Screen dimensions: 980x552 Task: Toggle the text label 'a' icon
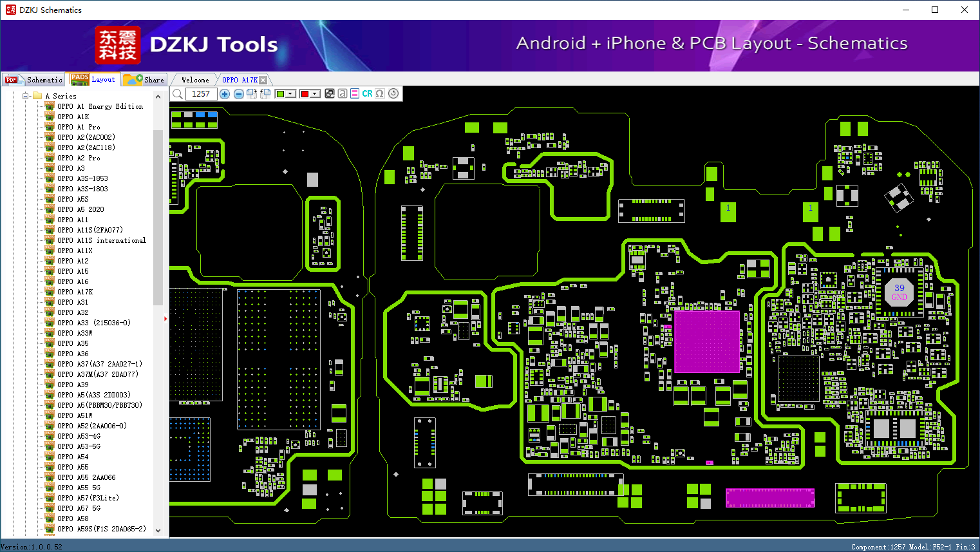(x=343, y=94)
